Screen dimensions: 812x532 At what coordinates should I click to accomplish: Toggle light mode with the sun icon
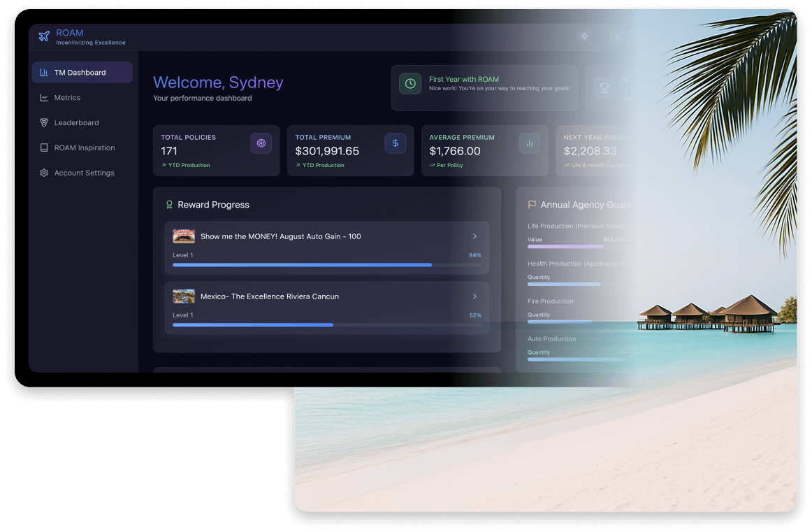pyautogui.click(x=584, y=36)
